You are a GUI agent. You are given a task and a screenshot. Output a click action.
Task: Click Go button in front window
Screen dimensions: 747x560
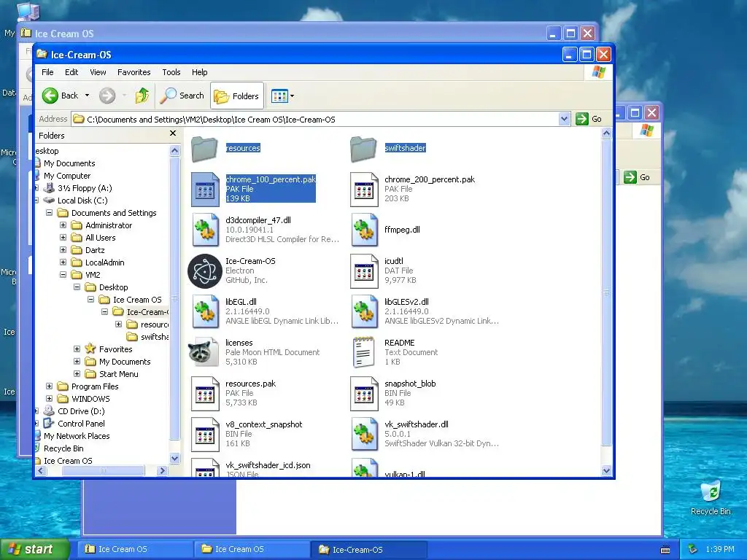pos(589,119)
